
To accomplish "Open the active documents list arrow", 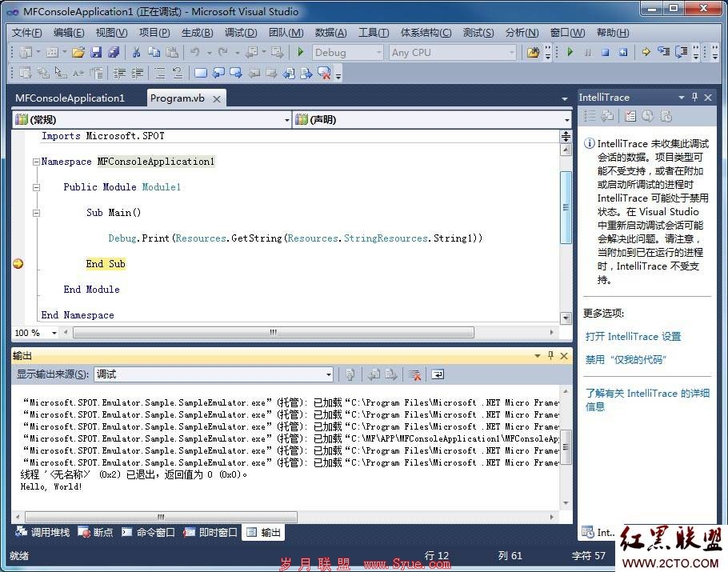I will (x=565, y=98).
